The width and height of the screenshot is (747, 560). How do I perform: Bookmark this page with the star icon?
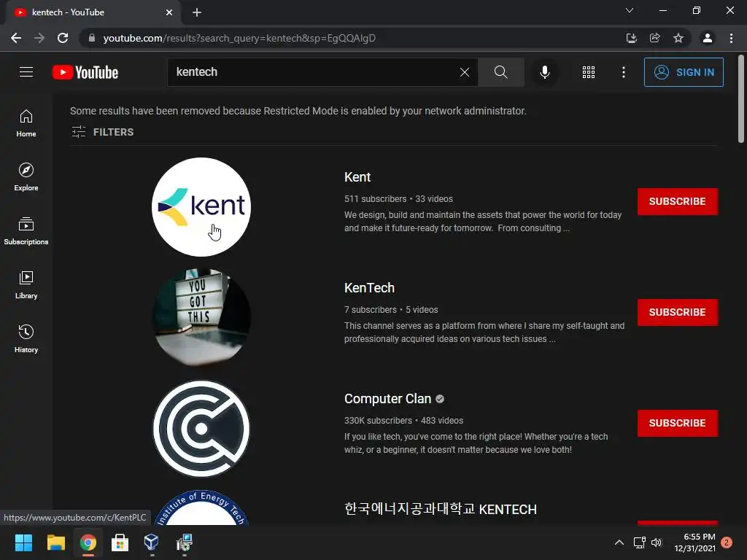[x=678, y=38]
